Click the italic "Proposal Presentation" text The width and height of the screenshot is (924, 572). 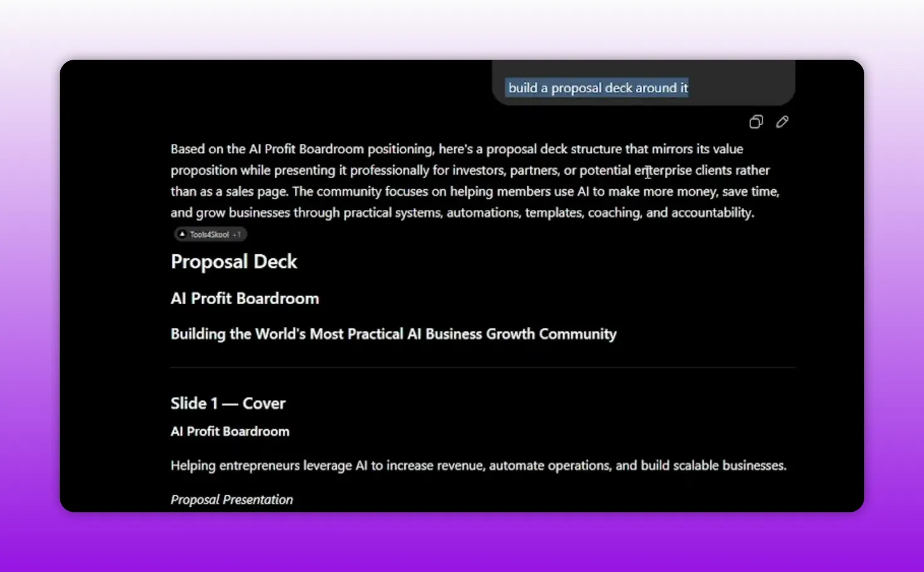coord(232,500)
